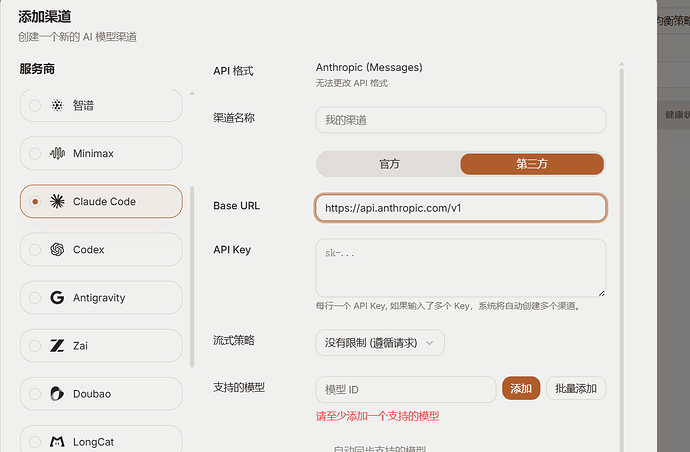Image resolution: width=690 pixels, height=452 pixels.
Task: Click the Doubao logo icon
Action: (x=57, y=393)
